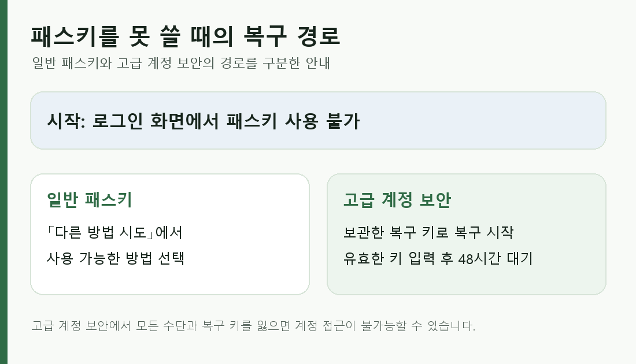The image size is (636, 364).
Task: Select the 고급 계정 보안 card heading
Action: (x=397, y=199)
